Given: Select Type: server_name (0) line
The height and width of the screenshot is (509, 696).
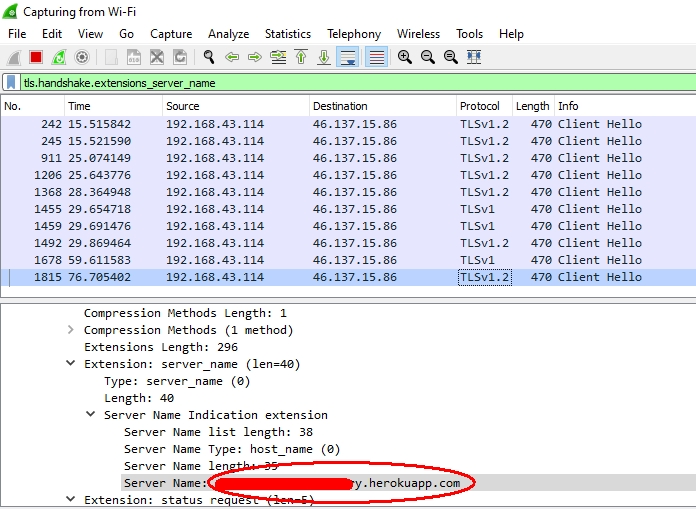Looking at the screenshot, I should point(177,381).
